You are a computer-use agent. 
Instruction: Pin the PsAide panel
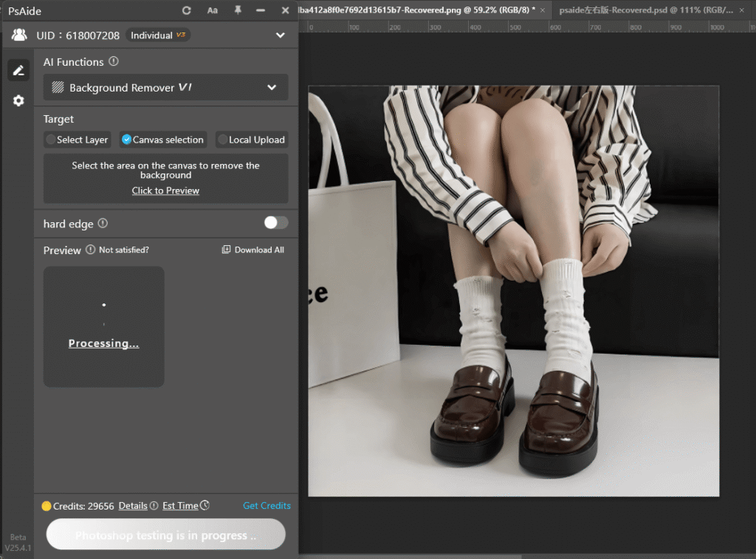click(237, 10)
